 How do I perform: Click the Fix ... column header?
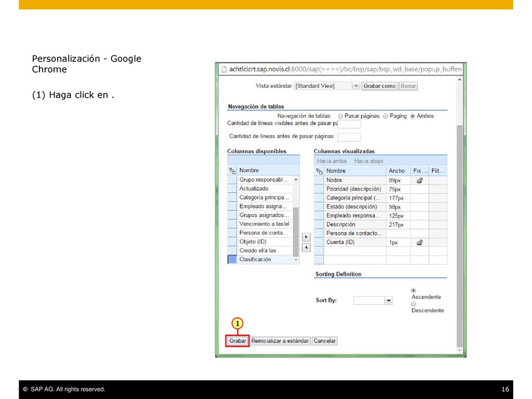420,171
